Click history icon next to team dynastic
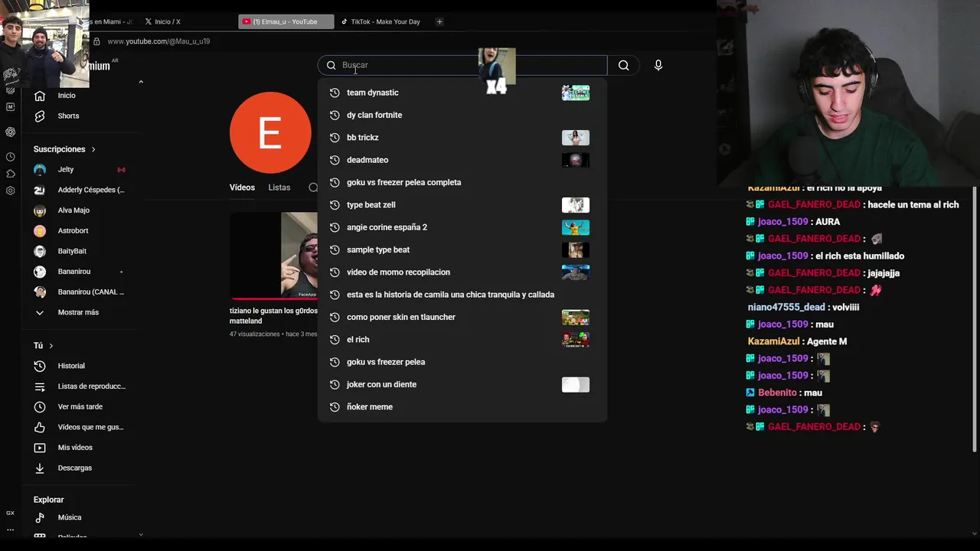This screenshot has height=551, width=980. click(x=335, y=93)
